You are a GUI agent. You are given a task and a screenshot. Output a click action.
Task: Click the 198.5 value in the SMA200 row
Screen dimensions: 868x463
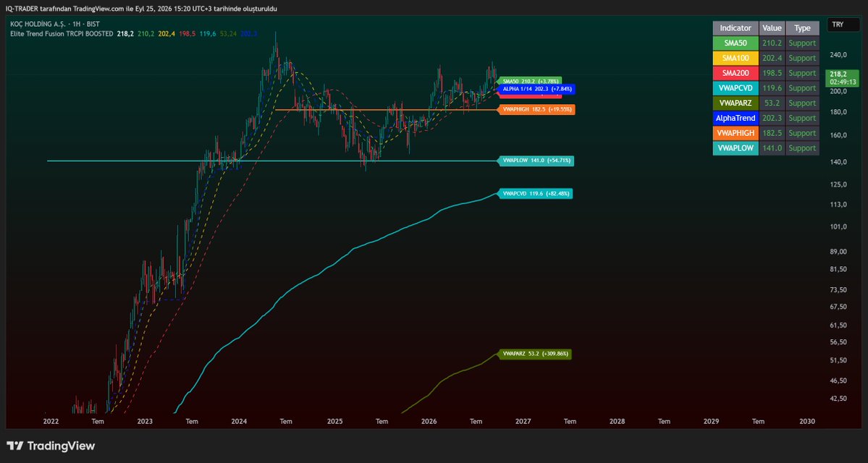pos(772,73)
